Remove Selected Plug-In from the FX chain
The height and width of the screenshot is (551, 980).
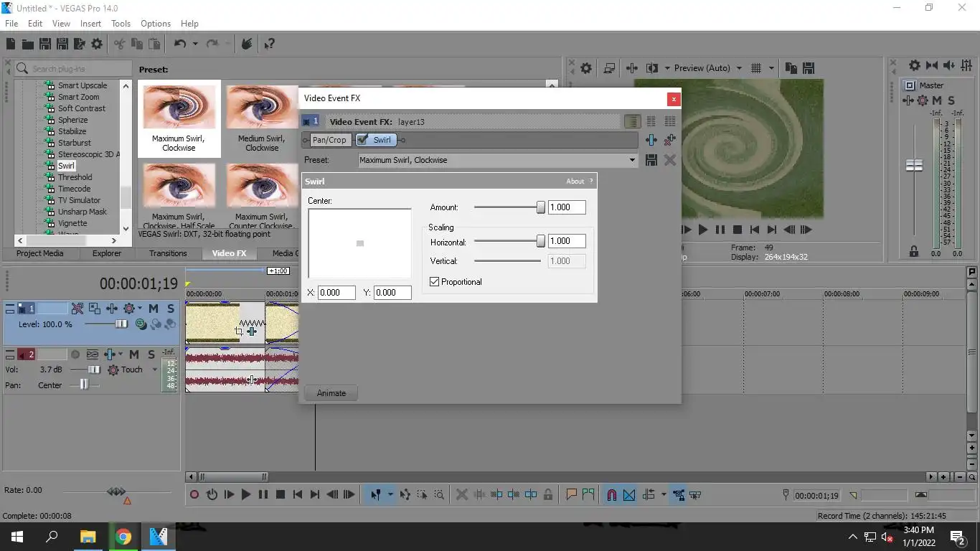[x=670, y=140]
